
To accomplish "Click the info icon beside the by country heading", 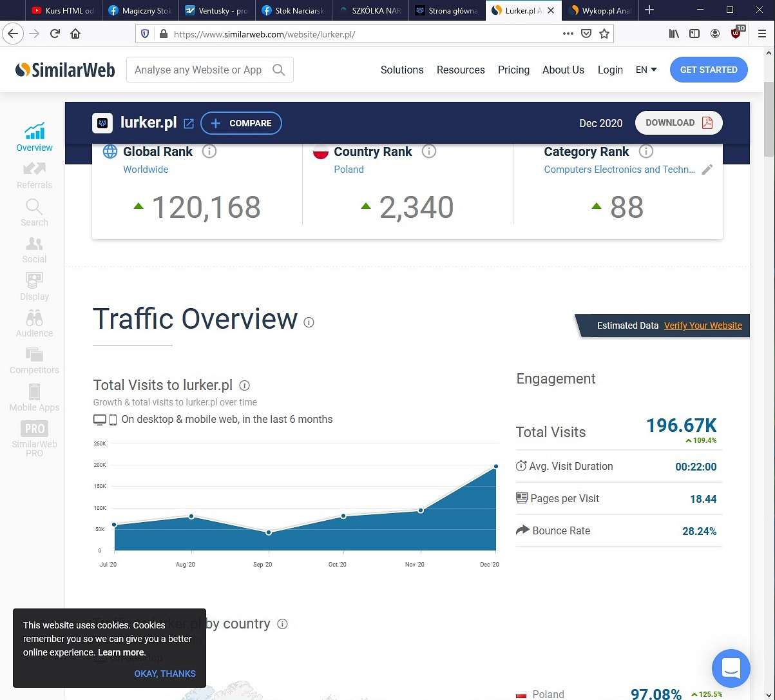I will [282, 624].
